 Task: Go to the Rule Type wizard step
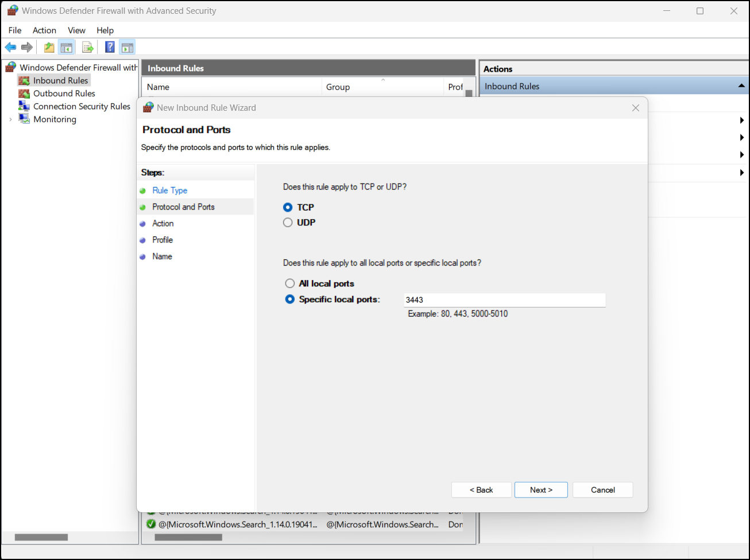pos(170,190)
